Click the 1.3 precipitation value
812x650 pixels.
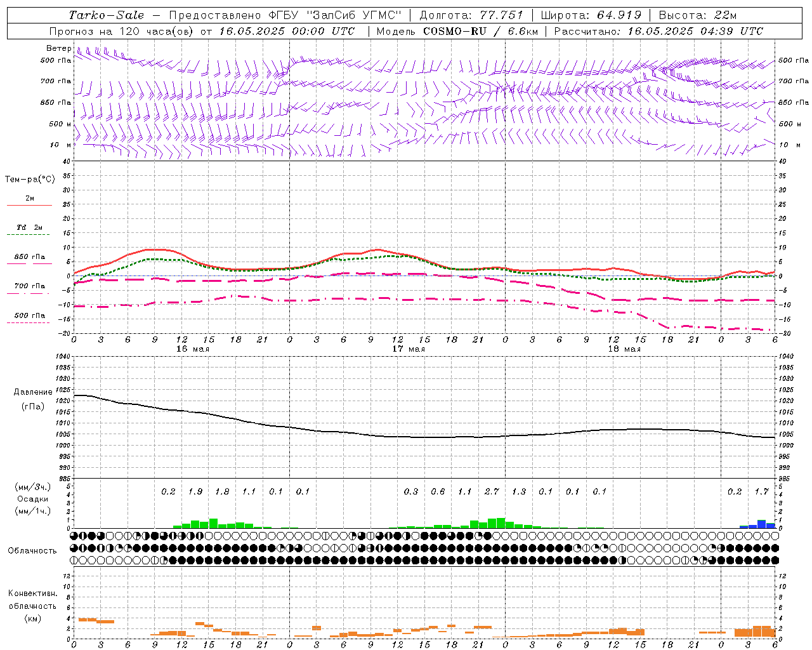(x=519, y=491)
